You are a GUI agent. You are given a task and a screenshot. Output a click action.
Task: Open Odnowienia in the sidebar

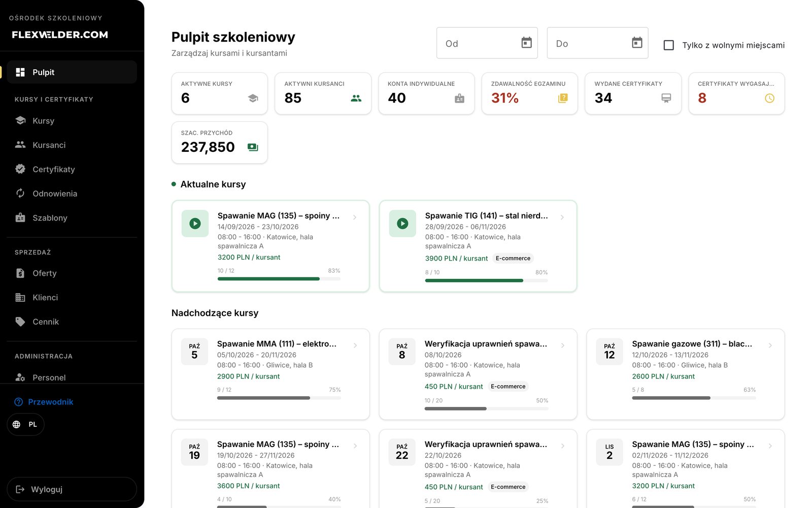tap(72, 194)
